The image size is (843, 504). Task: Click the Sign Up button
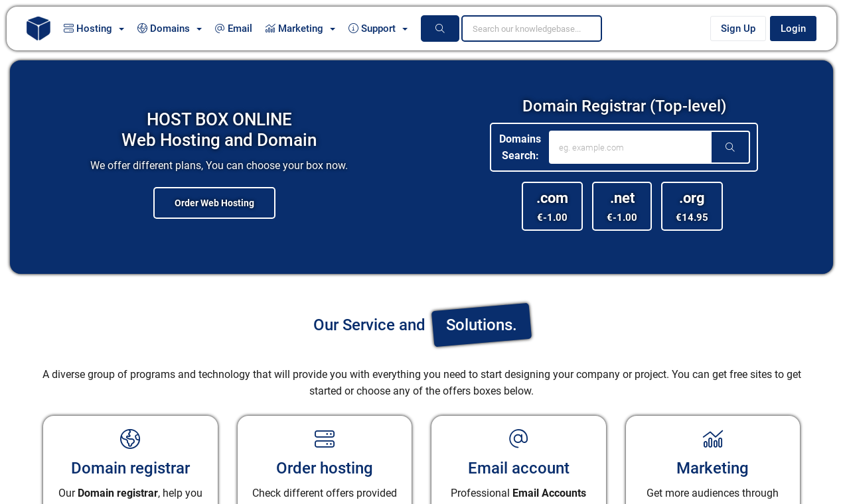737,28
